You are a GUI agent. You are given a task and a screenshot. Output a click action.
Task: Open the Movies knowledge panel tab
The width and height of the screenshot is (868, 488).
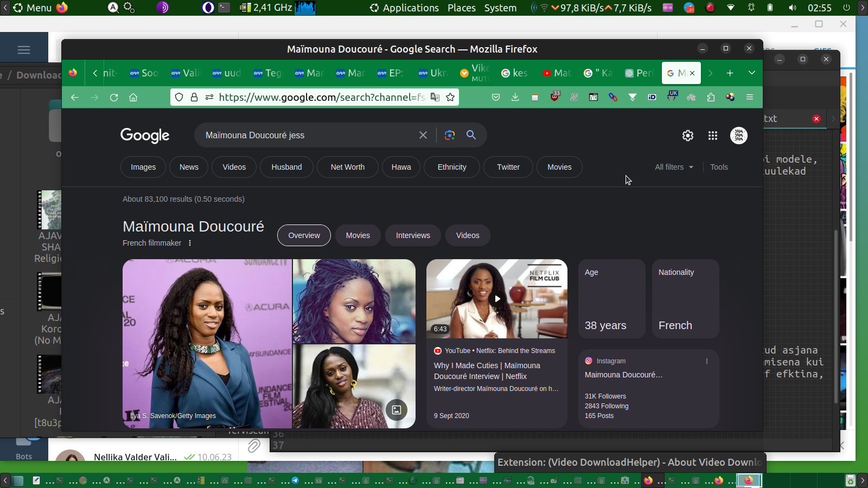coord(358,235)
